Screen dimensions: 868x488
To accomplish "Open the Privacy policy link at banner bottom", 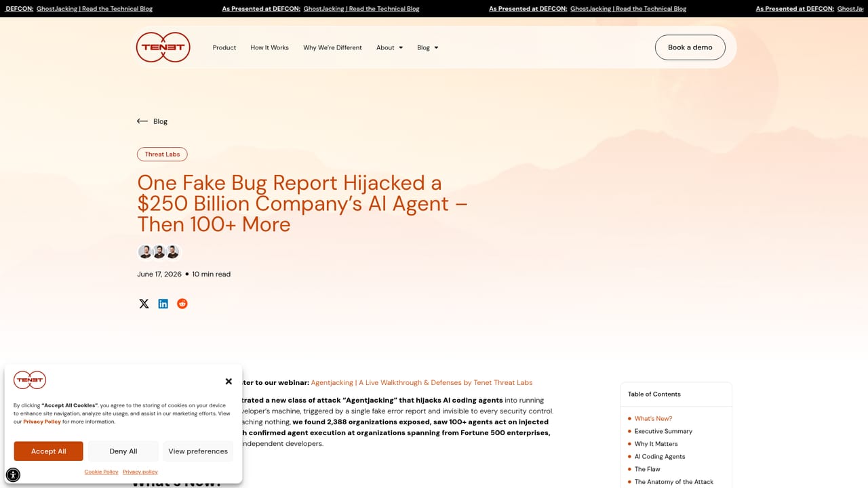I will click(x=140, y=472).
